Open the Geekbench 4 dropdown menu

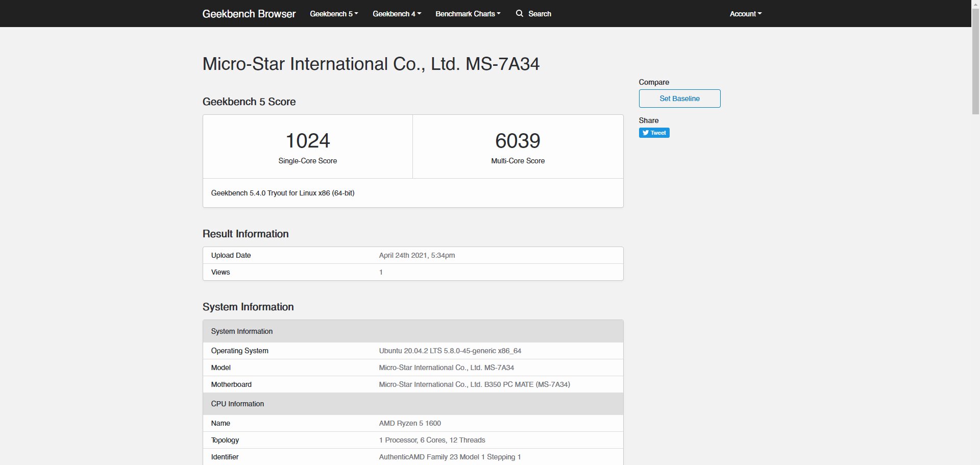coord(397,14)
